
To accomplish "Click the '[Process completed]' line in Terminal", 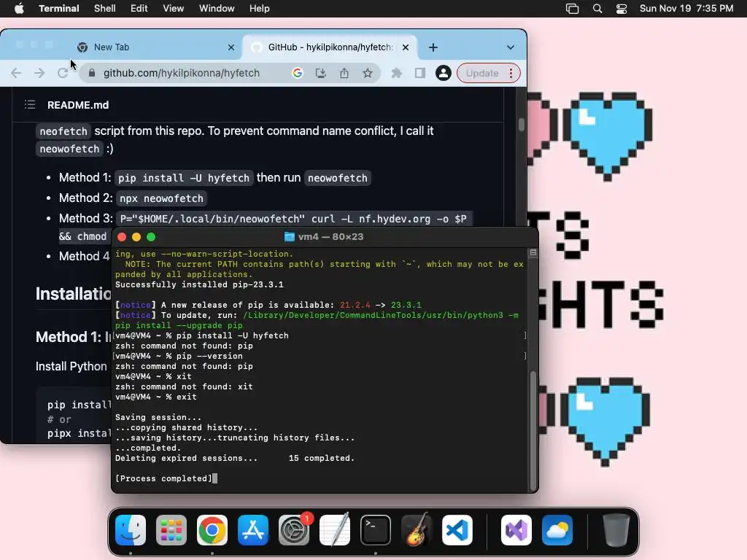I will [163, 478].
